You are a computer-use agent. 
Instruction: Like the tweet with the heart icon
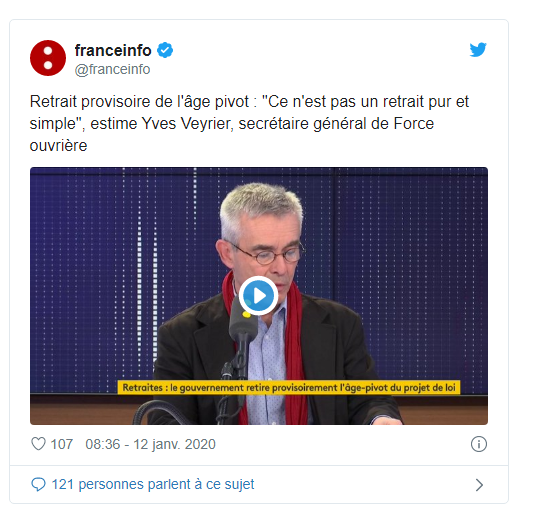pyautogui.click(x=38, y=444)
